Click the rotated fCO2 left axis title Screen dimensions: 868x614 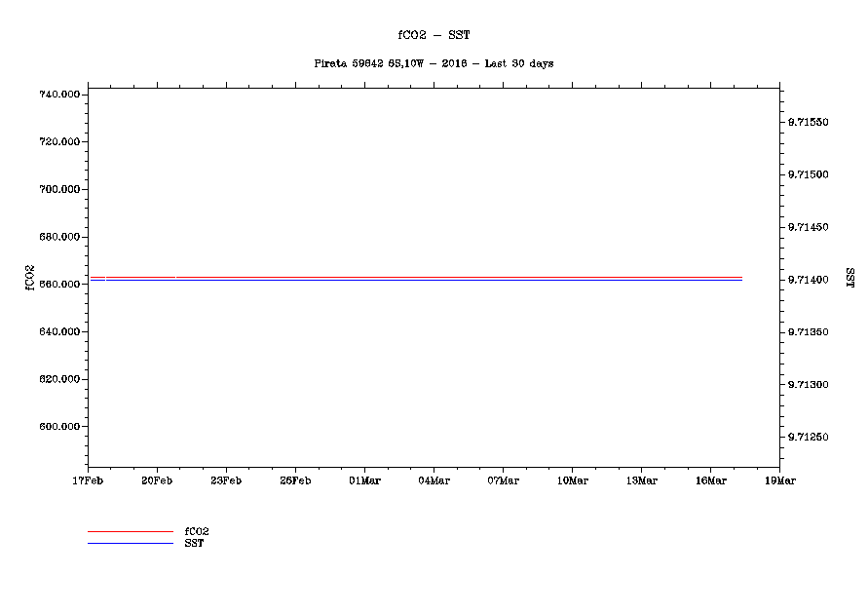[29, 277]
